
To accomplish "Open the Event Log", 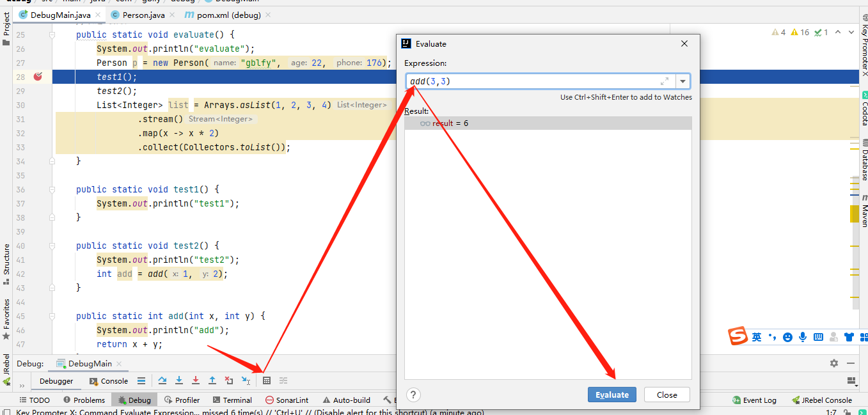I will coord(754,400).
